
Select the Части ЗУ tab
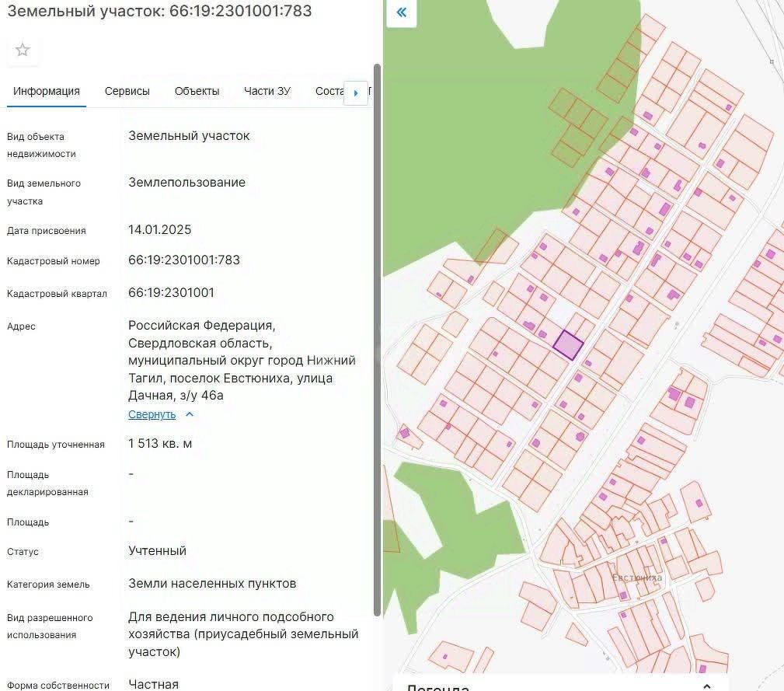click(267, 92)
